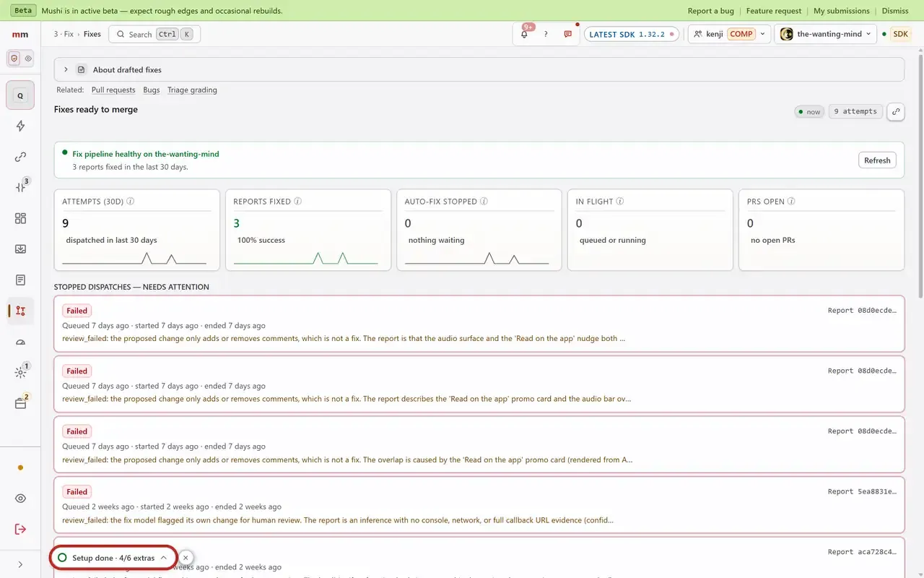Click the 9 attempts badge

tap(855, 111)
